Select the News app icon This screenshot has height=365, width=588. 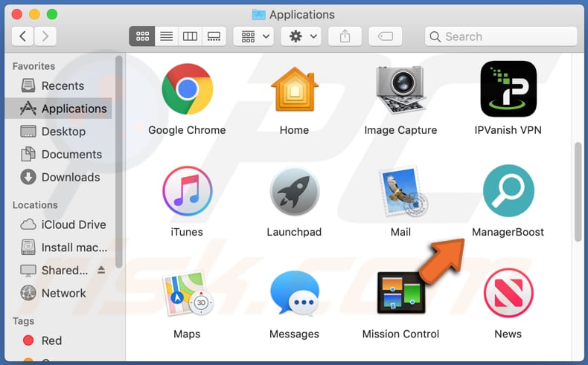[508, 293]
